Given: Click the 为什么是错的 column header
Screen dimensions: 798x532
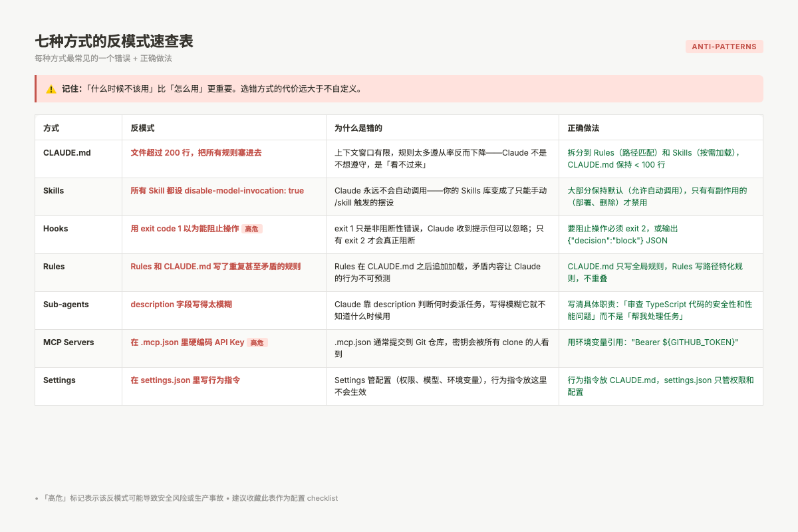Looking at the screenshot, I should point(358,128).
